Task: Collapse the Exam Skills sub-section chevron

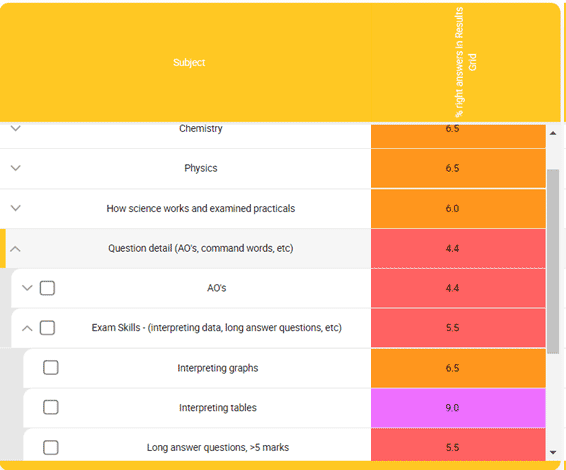Action: 27,328
